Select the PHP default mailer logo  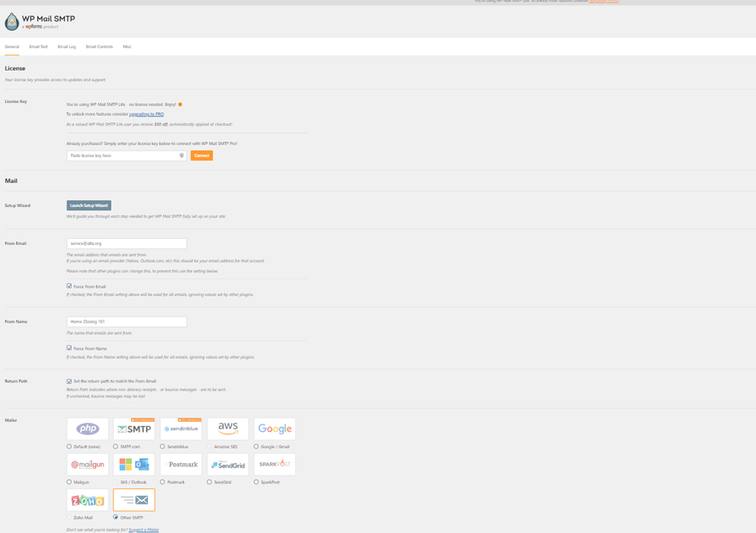pos(88,429)
